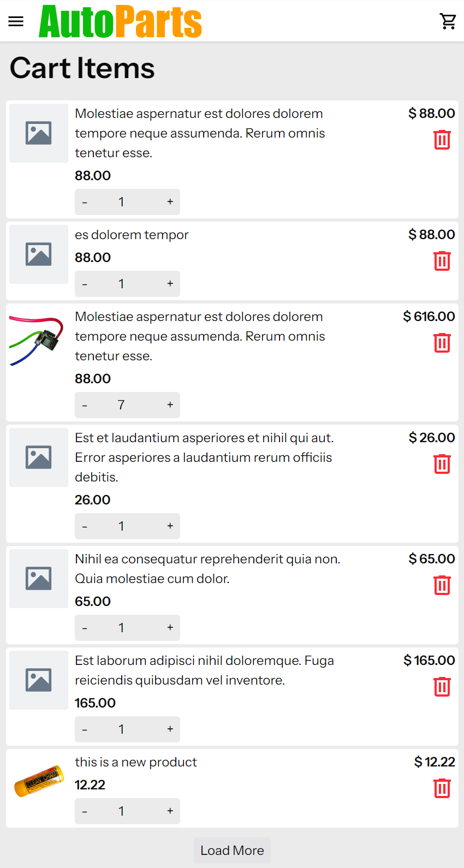Open 'this is a new product' title
The image size is (464, 868).
(135, 762)
